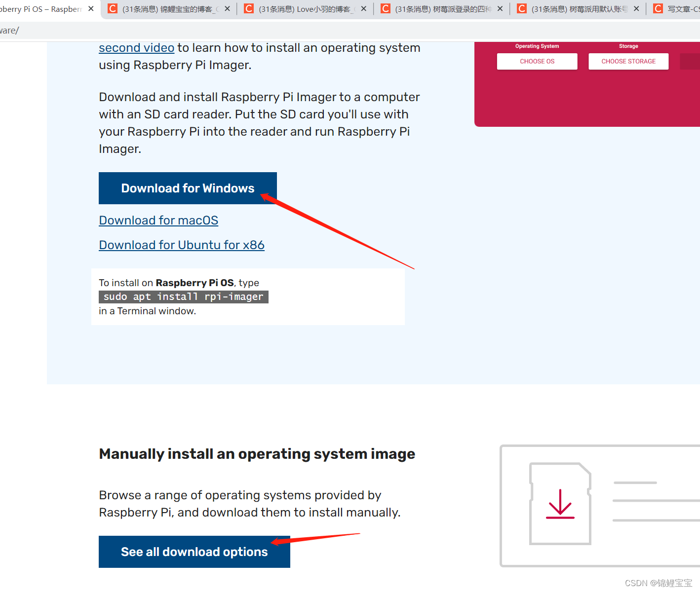Viewport: 700px width, 592px height.
Task: Close the 树莓派登录的四种 tab
Action: [500, 9]
